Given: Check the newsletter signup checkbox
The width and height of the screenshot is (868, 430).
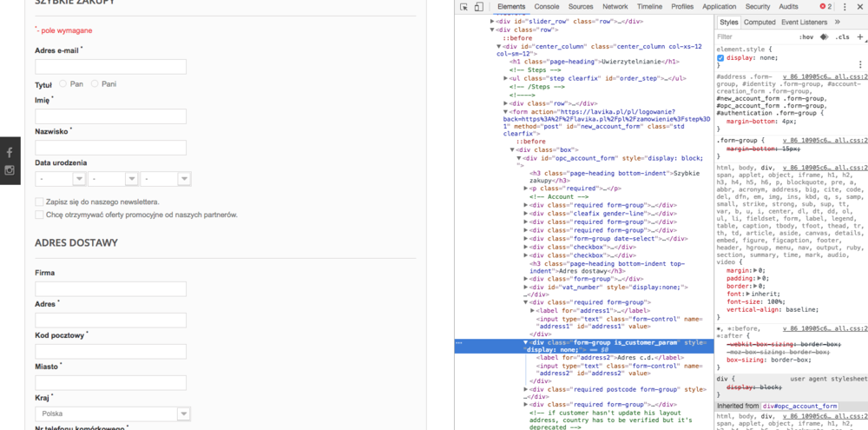Looking at the screenshot, I should click(39, 202).
